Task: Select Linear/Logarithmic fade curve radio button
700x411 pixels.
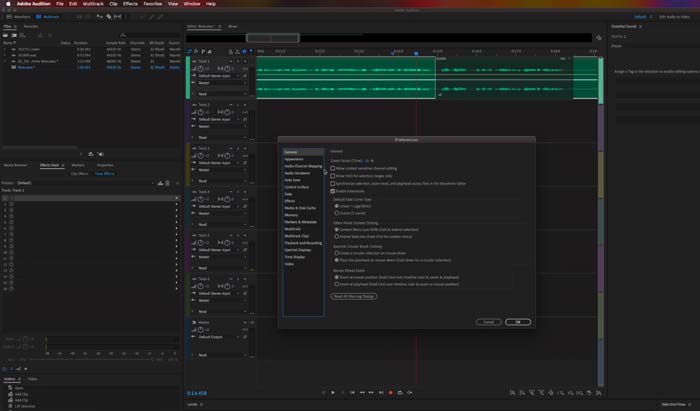Action: [337, 206]
